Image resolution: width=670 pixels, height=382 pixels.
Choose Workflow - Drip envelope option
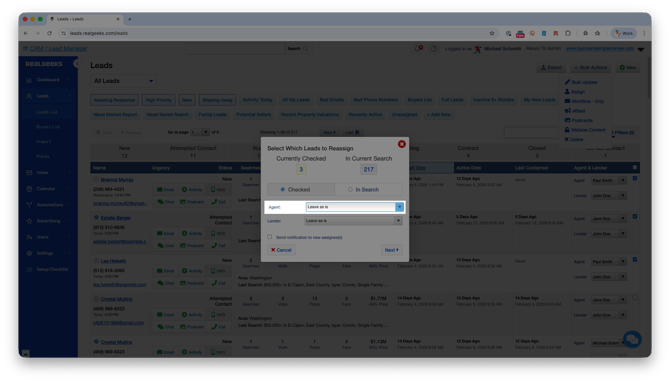tap(584, 101)
